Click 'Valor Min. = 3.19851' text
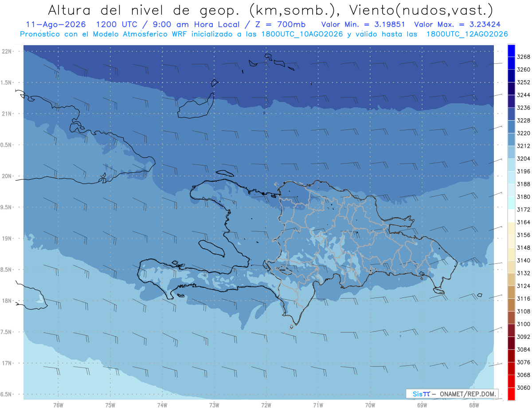This screenshot has height=411, width=532. coord(363,24)
